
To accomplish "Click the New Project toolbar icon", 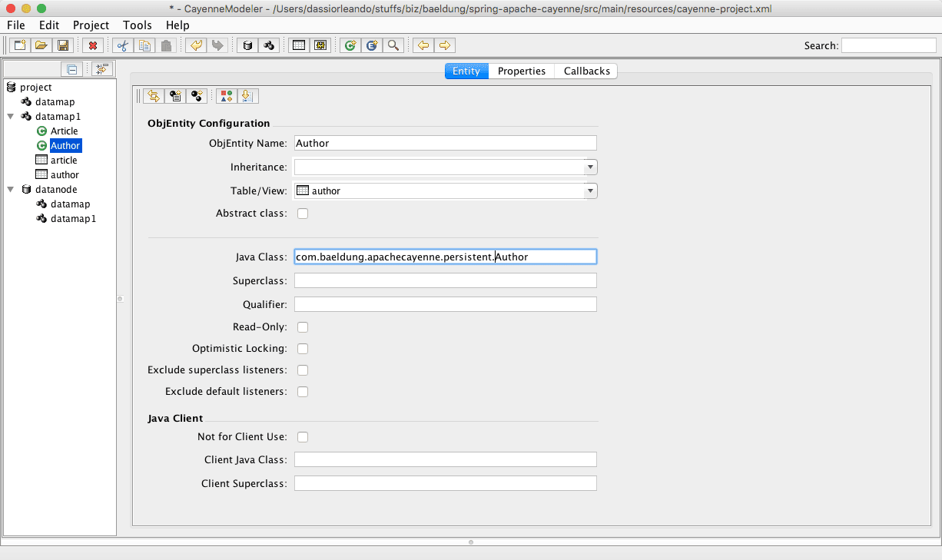I will (x=19, y=46).
